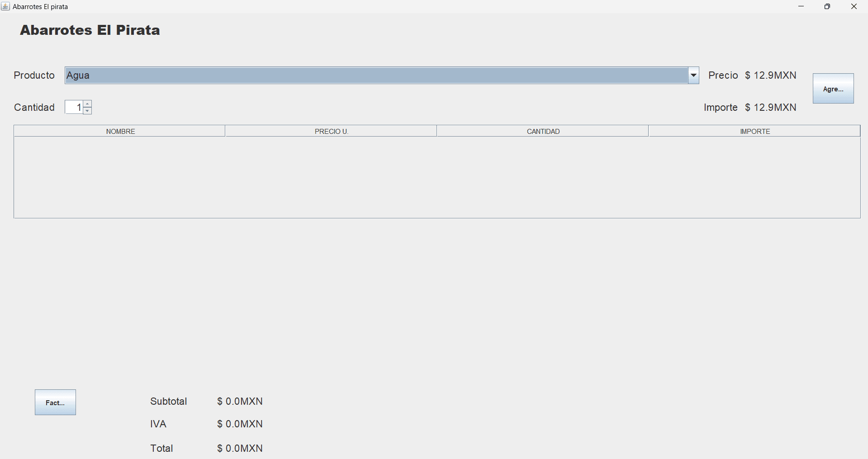Click the Subtotal amount $ 0.0MXN
This screenshot has height=459, width=868.
point(240,402)
